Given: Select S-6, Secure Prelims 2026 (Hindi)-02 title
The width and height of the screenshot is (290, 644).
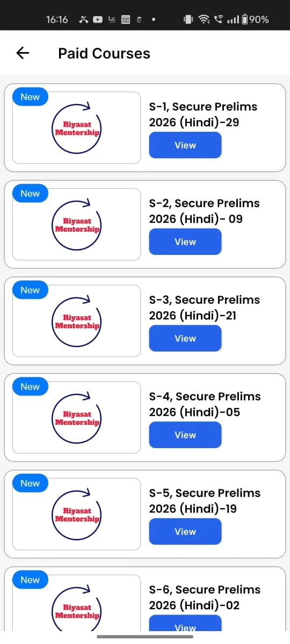Looking at the screenshot, I should (205, 597).
